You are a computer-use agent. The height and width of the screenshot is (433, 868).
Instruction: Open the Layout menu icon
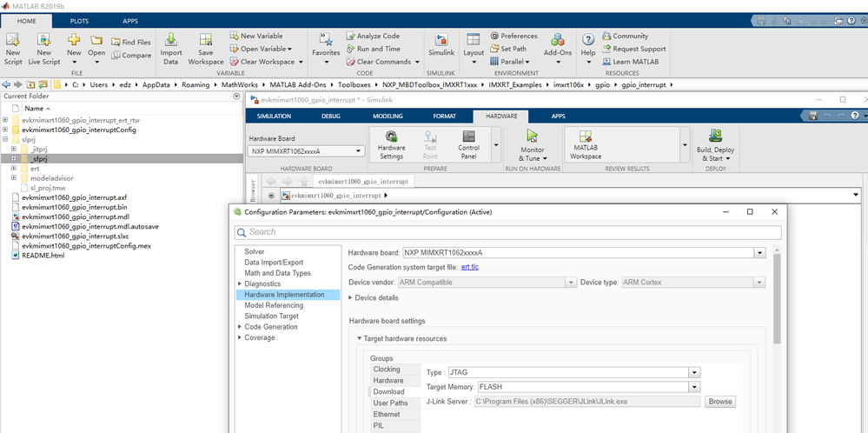tap(474, 40)
